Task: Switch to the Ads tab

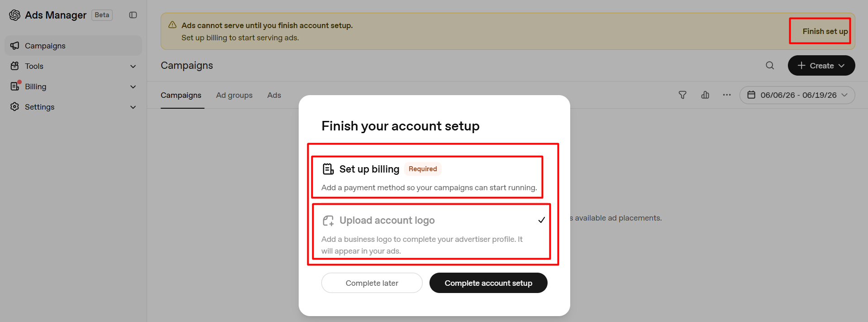Action: click(x=274, y=95)
